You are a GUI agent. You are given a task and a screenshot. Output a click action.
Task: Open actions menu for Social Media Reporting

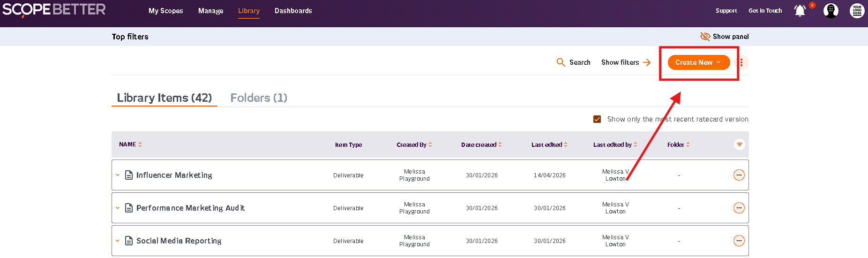click(x=739, y=241)
